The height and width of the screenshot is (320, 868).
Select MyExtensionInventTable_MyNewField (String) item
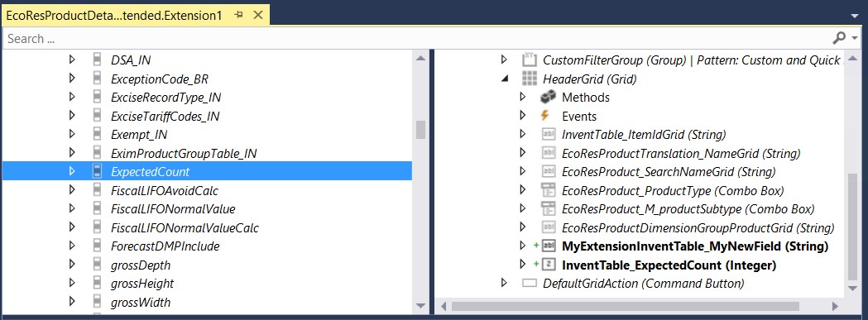tap(695, 246)
